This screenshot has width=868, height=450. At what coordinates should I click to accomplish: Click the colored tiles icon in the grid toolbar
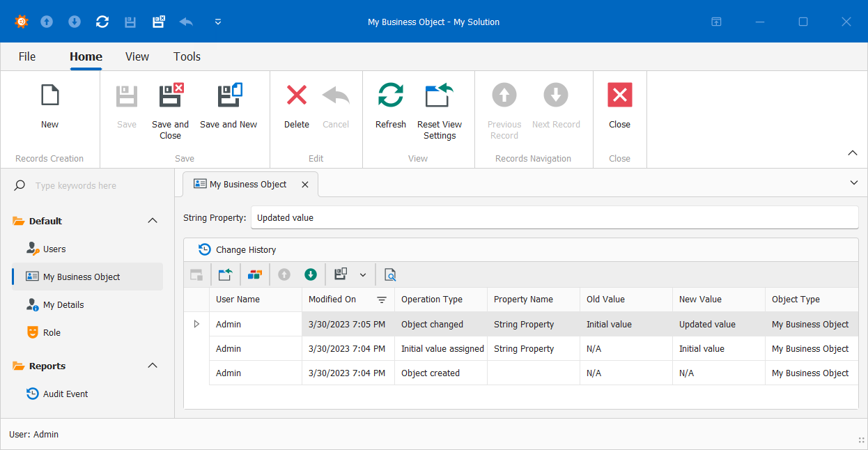click(254, 274)
